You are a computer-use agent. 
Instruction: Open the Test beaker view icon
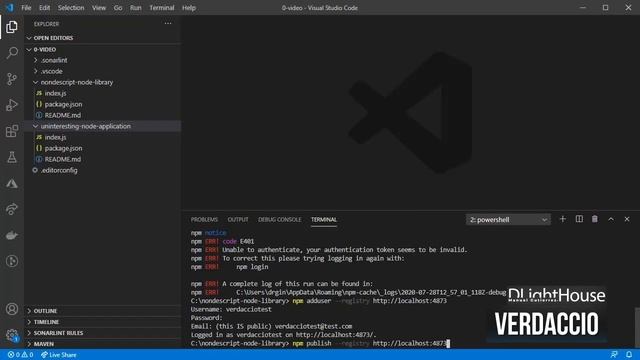point(12,157)
